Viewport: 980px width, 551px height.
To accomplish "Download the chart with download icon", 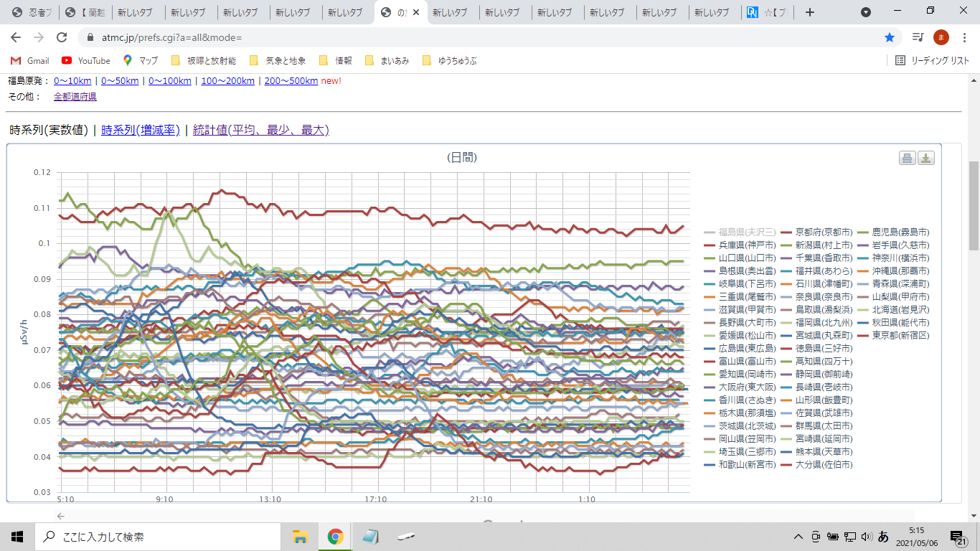I will [926, 159].
